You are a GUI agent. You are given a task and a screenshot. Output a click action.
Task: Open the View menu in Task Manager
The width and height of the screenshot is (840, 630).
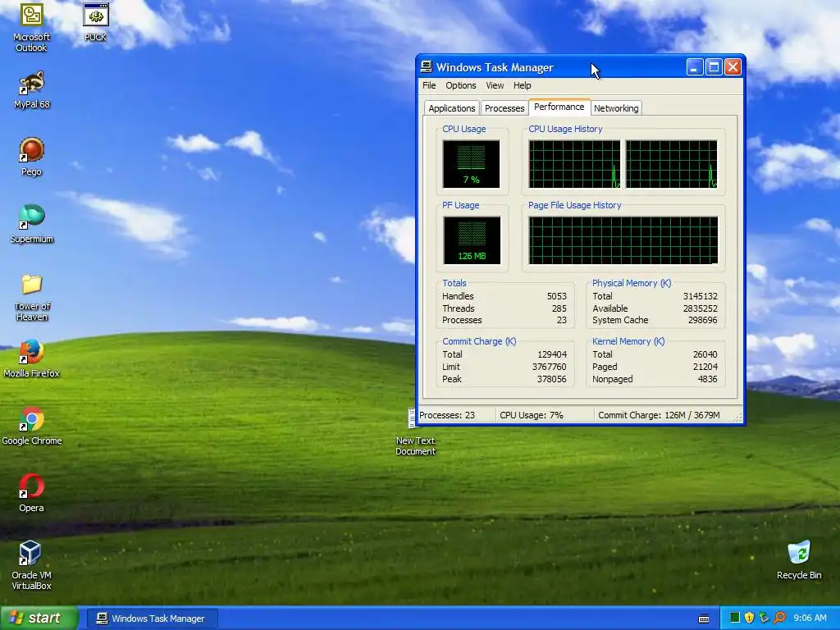pyautogui.click(x=495, y=85)
